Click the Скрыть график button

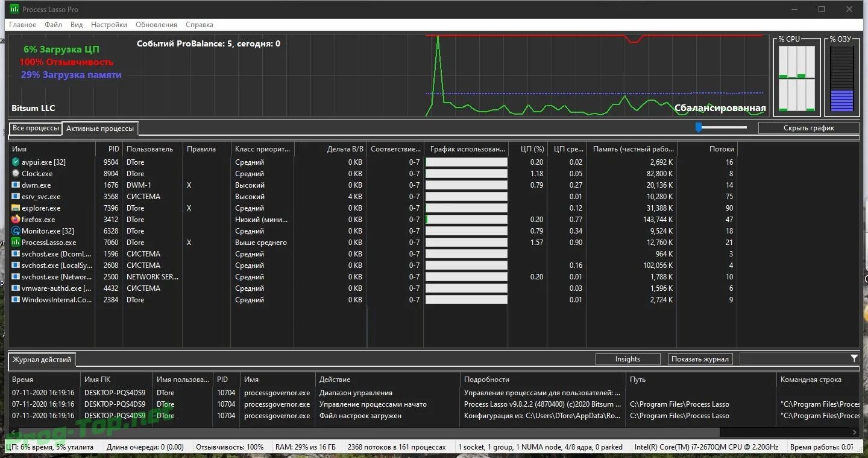click(x=809, y=128)
